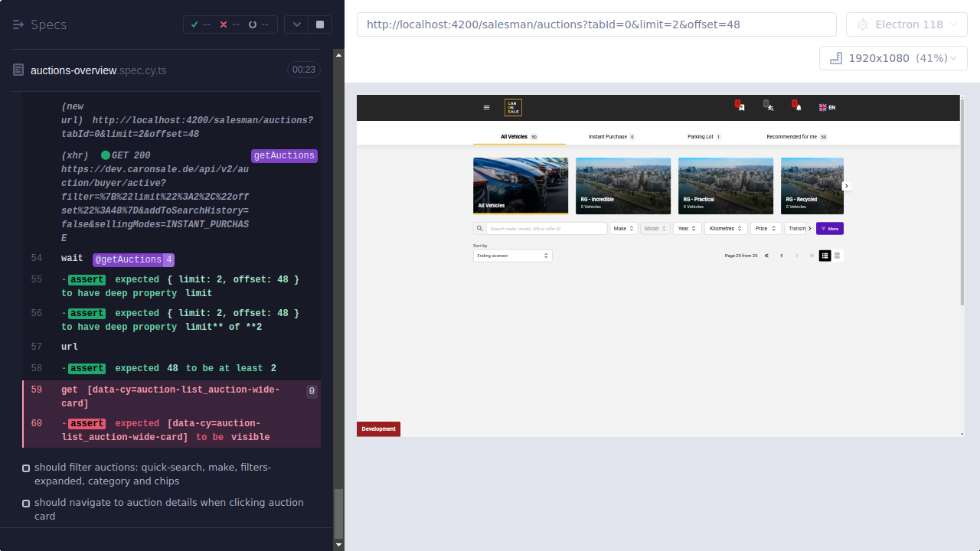Click the CAR ON SALE logo
The width and height of the screenshot is (980, 551).
(512, 107)
